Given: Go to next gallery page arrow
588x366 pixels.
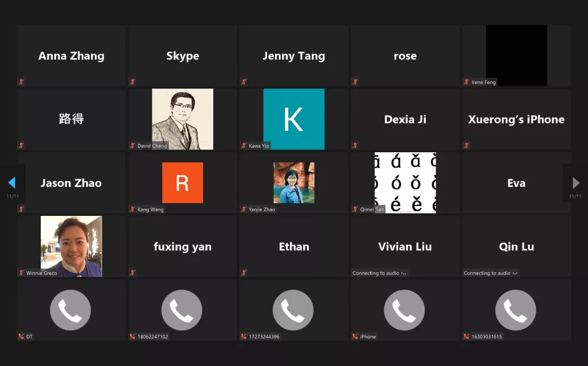Looking at the screenshot, I should click(576, 183).
